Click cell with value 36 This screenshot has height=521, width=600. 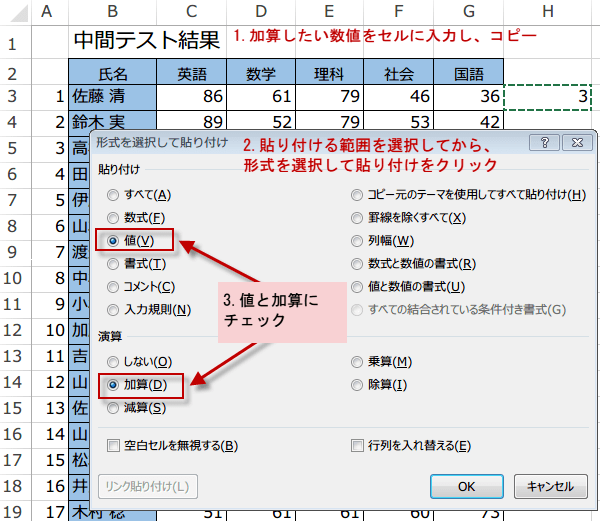tap(468, 97)
